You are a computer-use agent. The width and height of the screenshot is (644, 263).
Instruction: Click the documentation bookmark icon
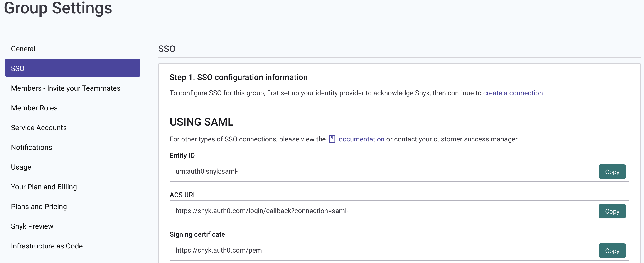332,139
